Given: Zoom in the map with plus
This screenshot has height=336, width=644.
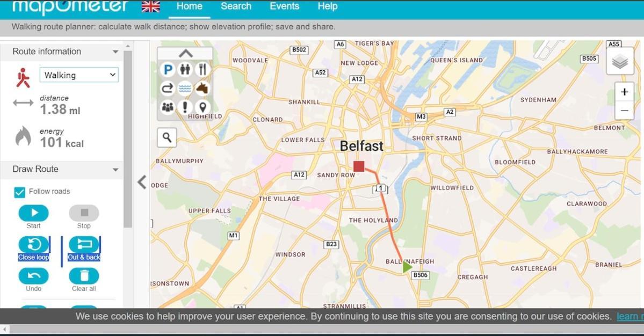Looking at the screenshot, I should [x=624, y=92].
